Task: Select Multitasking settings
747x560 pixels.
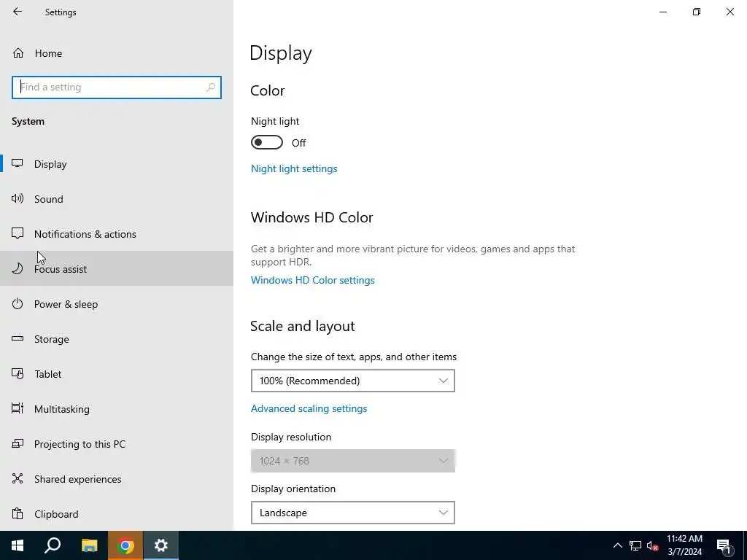Action: [x=117, y=409]
